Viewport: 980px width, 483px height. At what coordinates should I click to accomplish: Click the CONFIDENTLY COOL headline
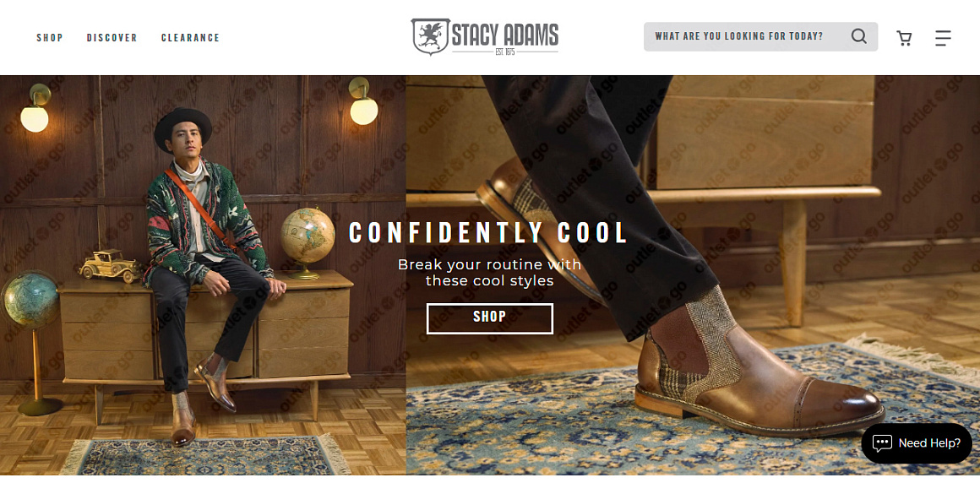point(489,233)
